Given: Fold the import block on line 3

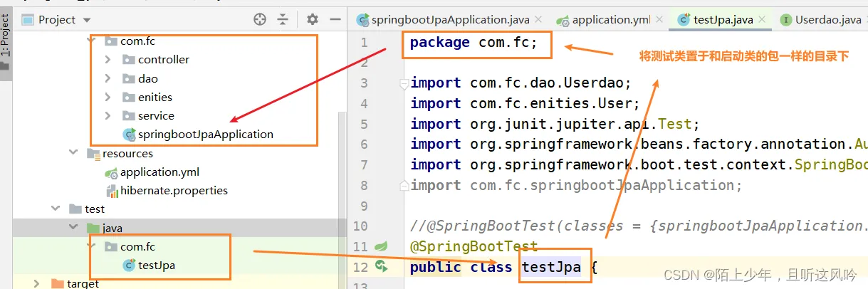Looking at the screenshot, I should pos(404,83).
